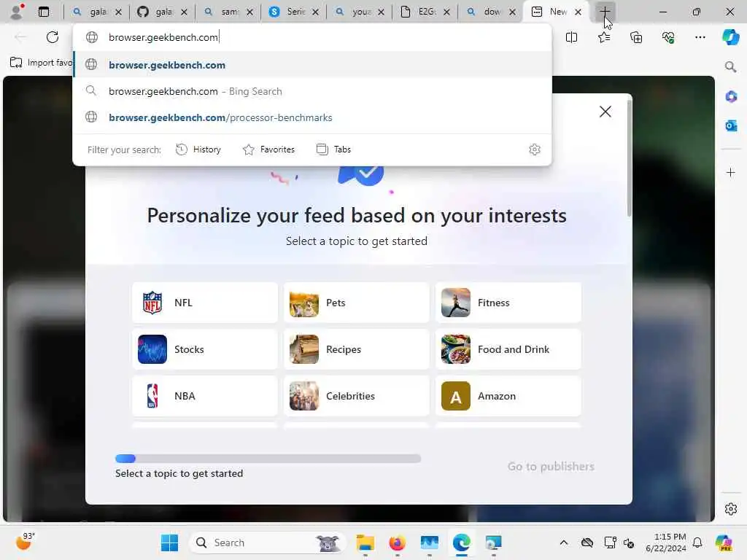Open the Collections icon

click(x=636, y=37)
